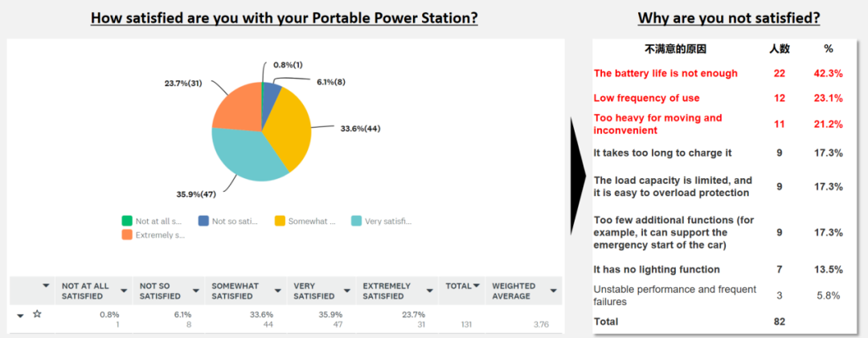Viewport: 868px width, 338px height.
Task: Open the NOT SO SATISFIED column dropdown
Action: [x=195, y=291]
